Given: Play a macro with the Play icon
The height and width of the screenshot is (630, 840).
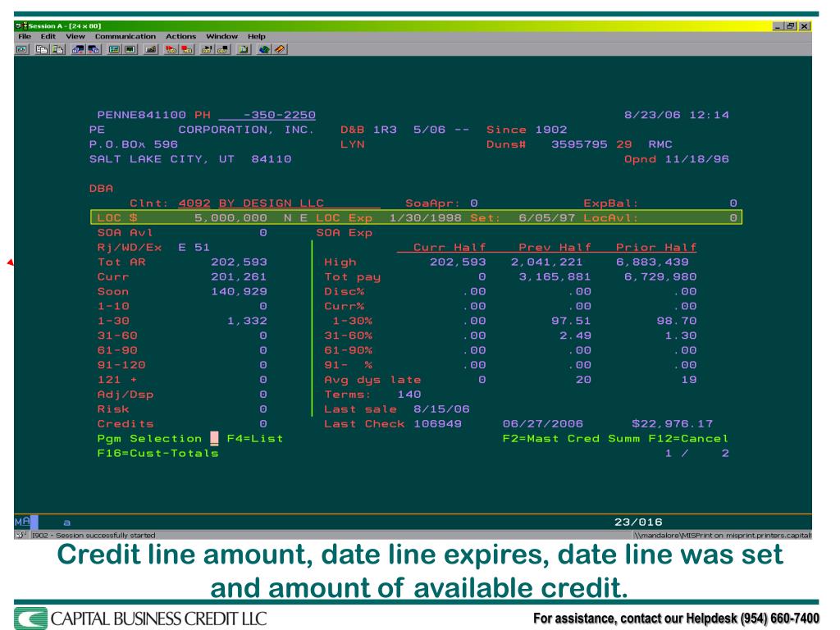Looking at the screenshot, I should click(207, 49).
